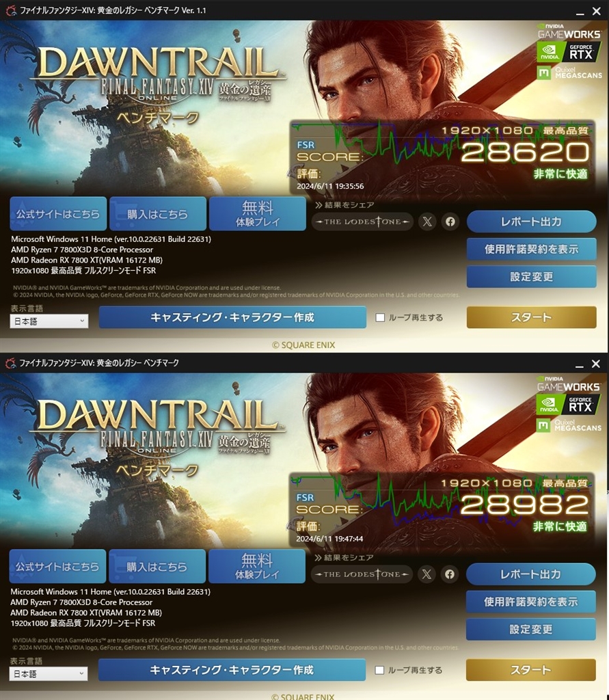Open the 日本語 language dropdown in the top window
Viewport: 609px width, 700px height.
pyautogui.click(x=49, y=321)
